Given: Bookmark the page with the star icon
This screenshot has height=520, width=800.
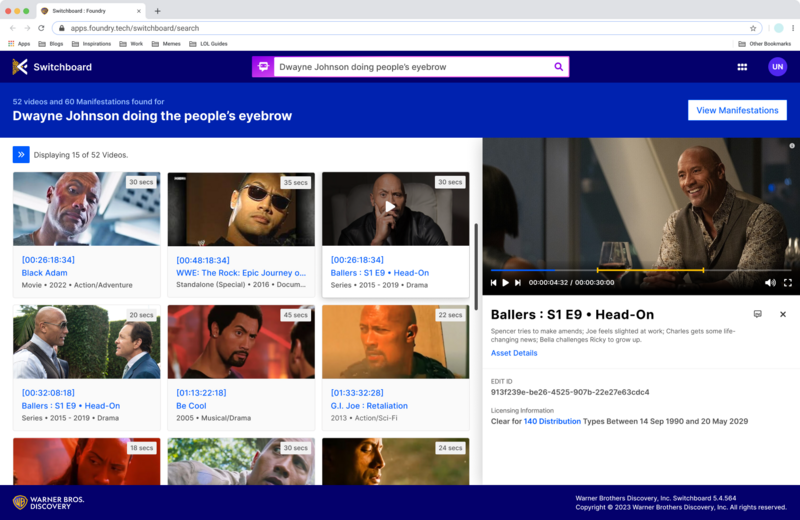Looking at the screenshot, I should [753, 28].
